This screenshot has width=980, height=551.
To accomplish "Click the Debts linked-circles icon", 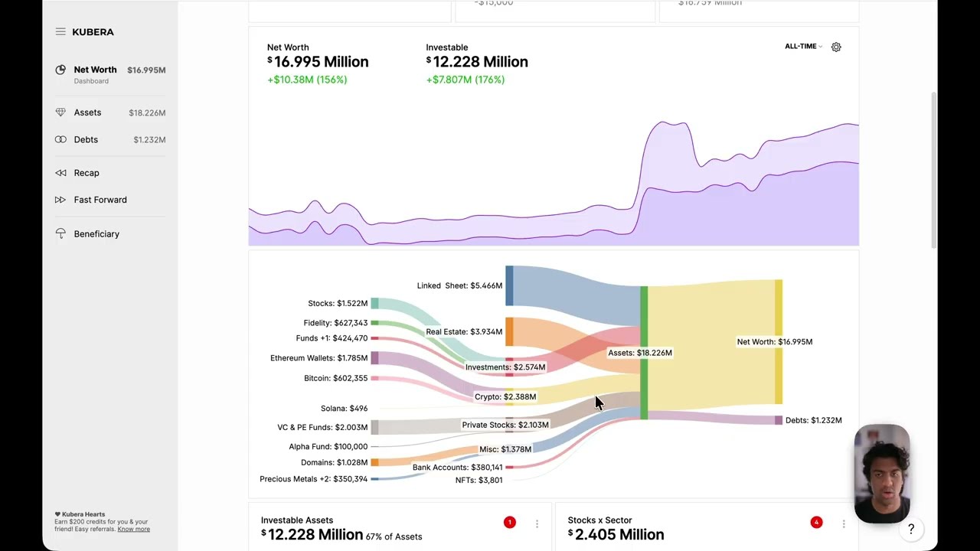I will click(x=60, y=139).
